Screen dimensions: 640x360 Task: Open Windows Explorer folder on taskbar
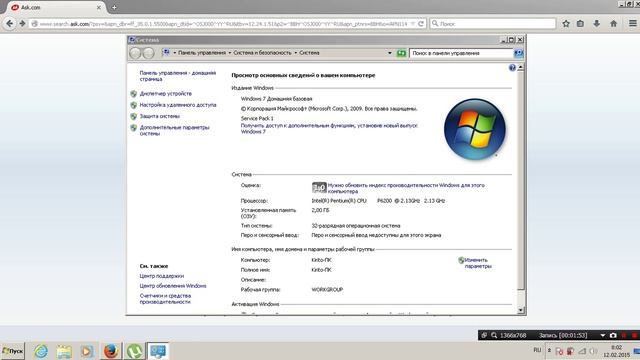coord(64,351)
